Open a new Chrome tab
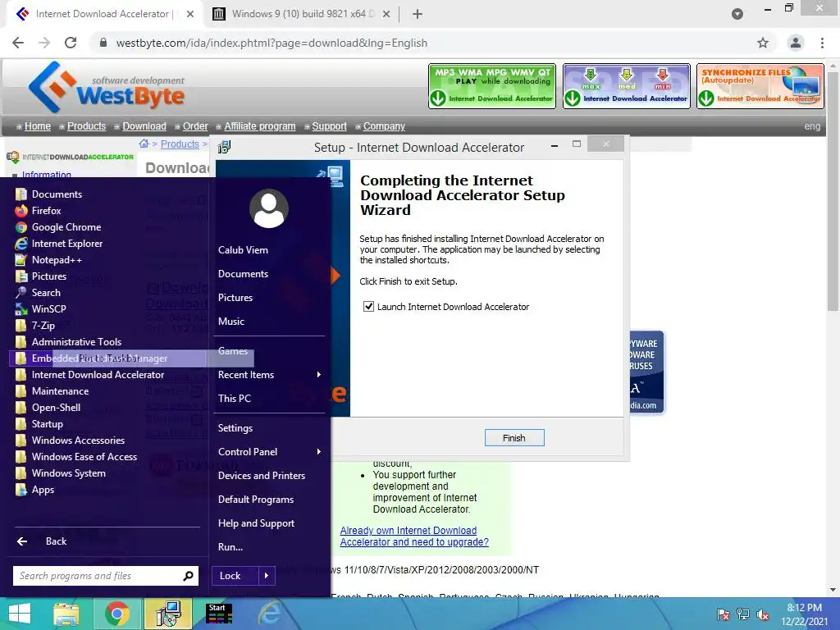The height and width of the screenshot is (630, 840). [x=418, y=14]
